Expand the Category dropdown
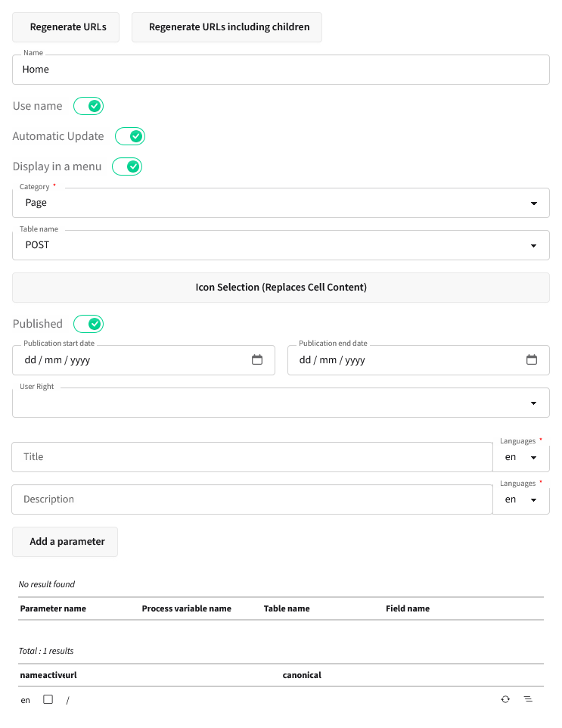This screenshot has height=728, width=562. [281, 203]
